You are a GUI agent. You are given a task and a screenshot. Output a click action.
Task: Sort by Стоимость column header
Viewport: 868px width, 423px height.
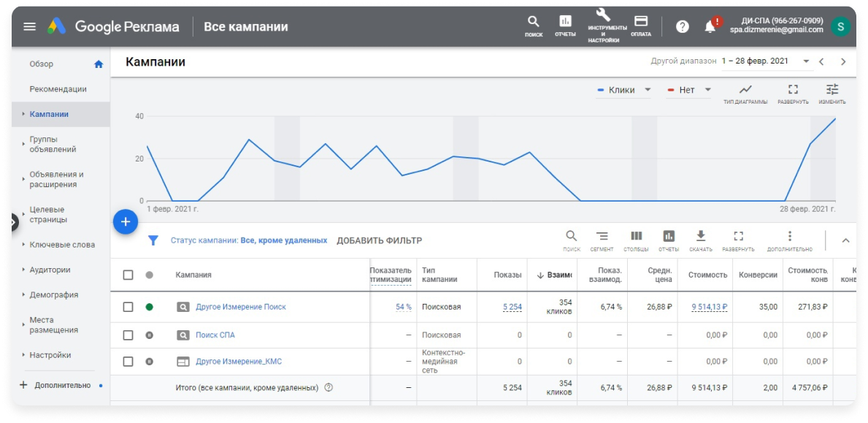coord(708,275)
